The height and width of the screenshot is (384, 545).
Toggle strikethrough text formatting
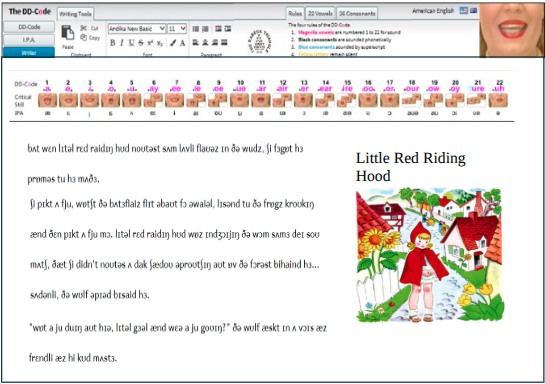[140, 43]
